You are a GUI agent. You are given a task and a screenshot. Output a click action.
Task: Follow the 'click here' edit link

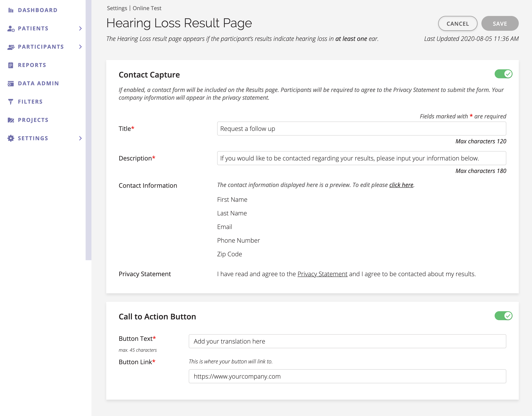(x=401, y=185)
